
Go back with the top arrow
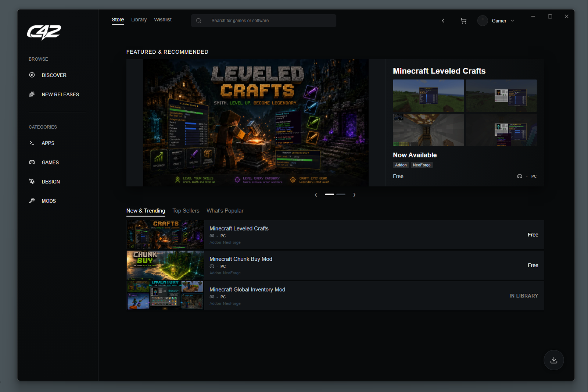(x=443, y=21)
